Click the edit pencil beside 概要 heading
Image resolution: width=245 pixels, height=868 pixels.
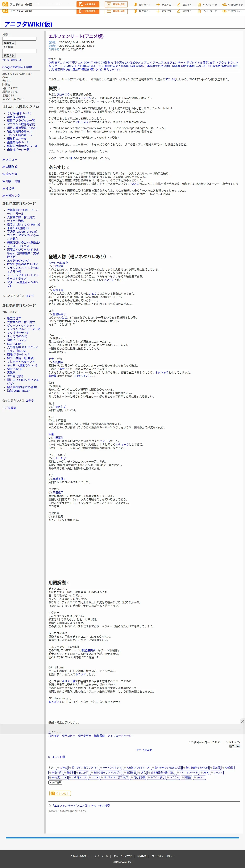59,89
